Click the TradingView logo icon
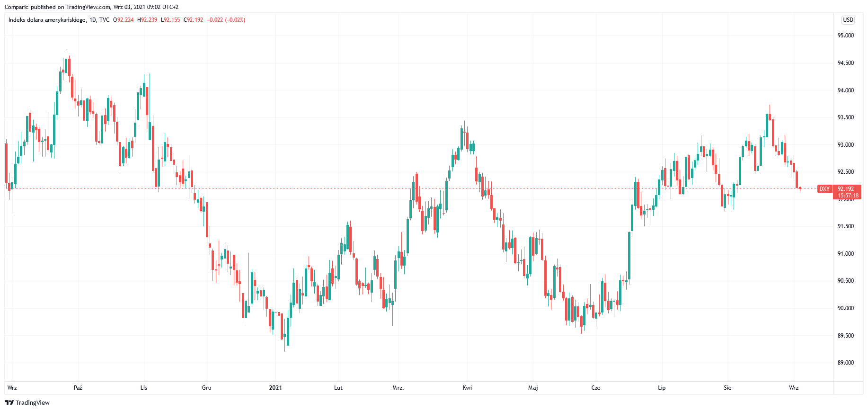868x411 pixels. 9,402
